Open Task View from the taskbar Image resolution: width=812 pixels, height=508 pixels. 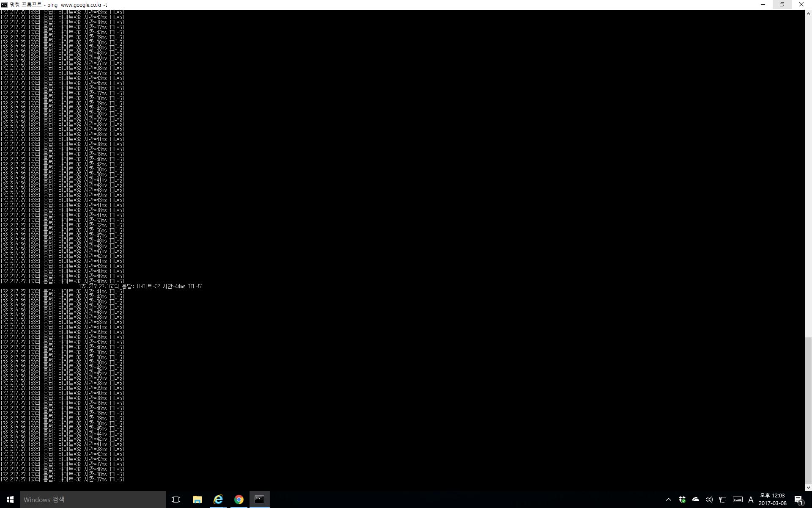176,500
